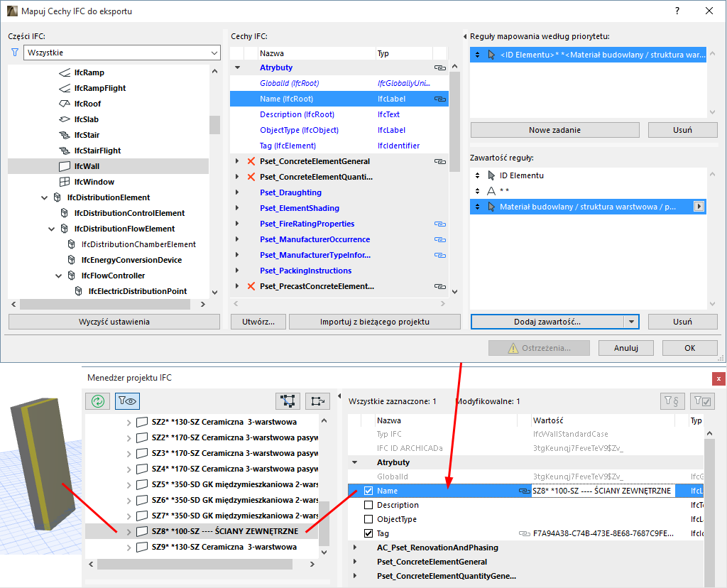Collapse the Atrybuty group in Cechy IFC
This screenshot has height=588, width=727.
(237, 67)
